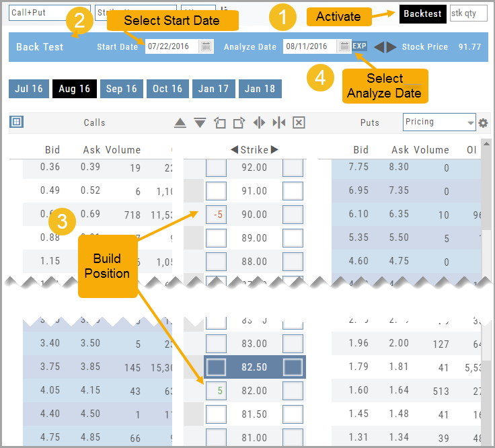495x448 pixels.
Task: Open the Start Date calendar picker
Action: click(206, 46)
